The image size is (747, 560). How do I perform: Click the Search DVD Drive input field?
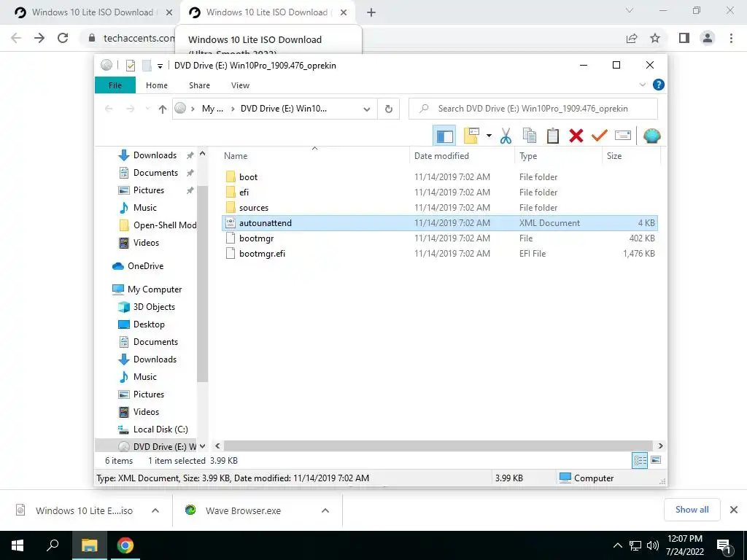(533, 109)
